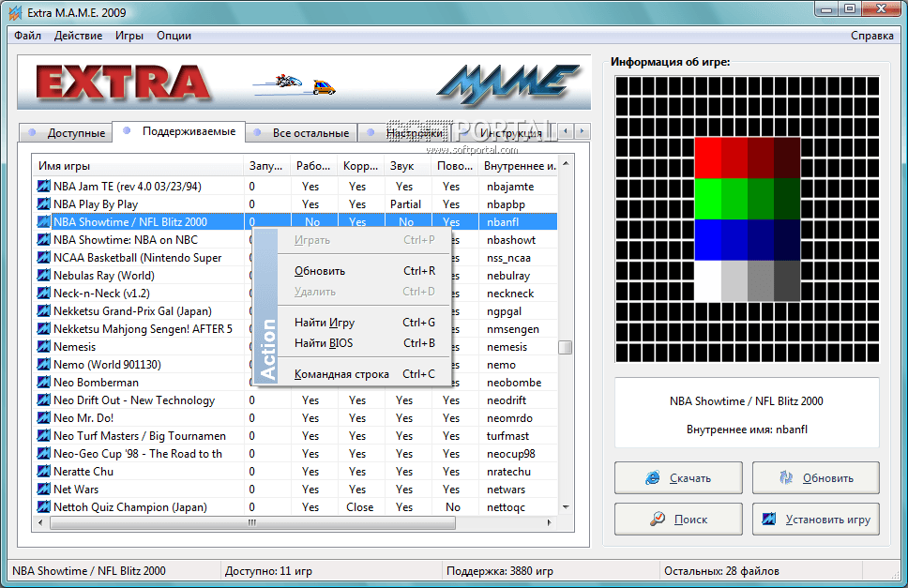Image resolution: width=908 pixels, height=588 pixels.
Task: Choose Найти BIOS in the context menu
Action: 364,343
